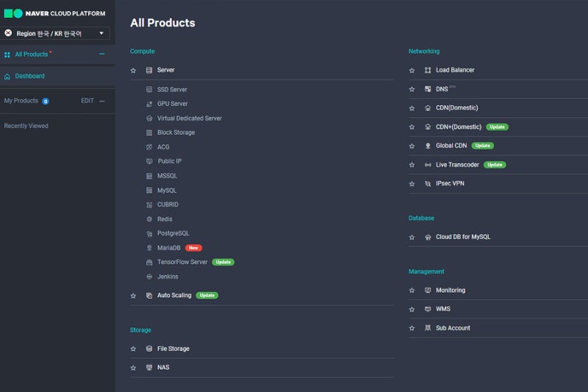
Task: Favorite IPsec VPN with star
Action: pos(412,184)
